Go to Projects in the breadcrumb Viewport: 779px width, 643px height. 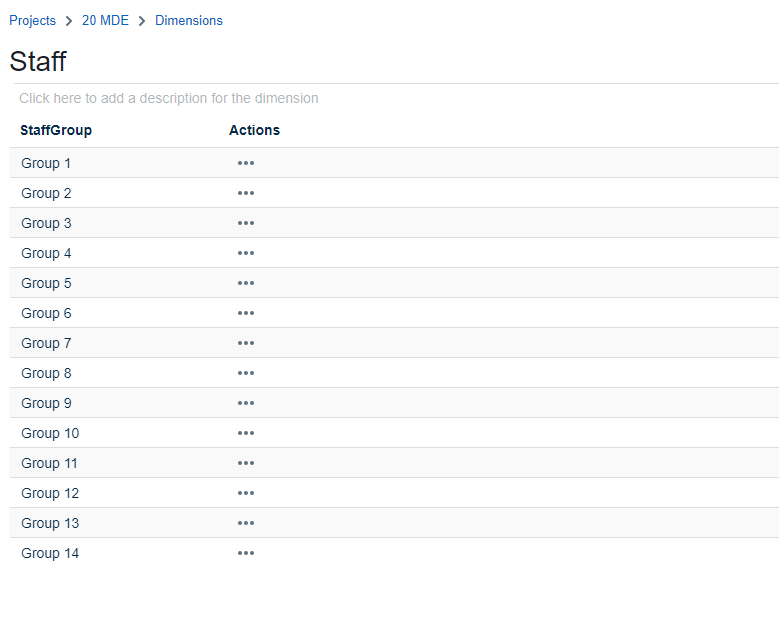(x=33, y=20)
